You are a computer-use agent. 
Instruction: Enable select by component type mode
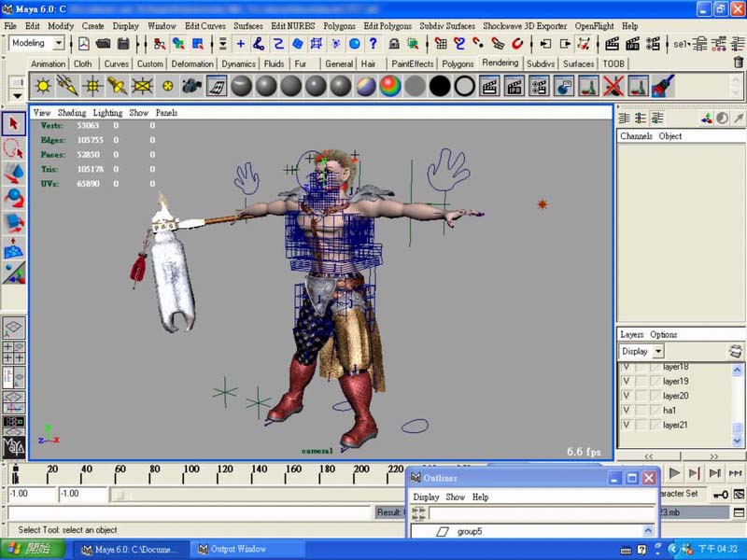pos(198,44)
